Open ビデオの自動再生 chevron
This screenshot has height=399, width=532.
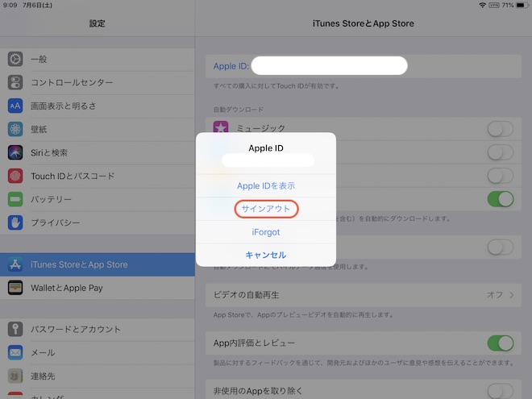pos(511,295)
